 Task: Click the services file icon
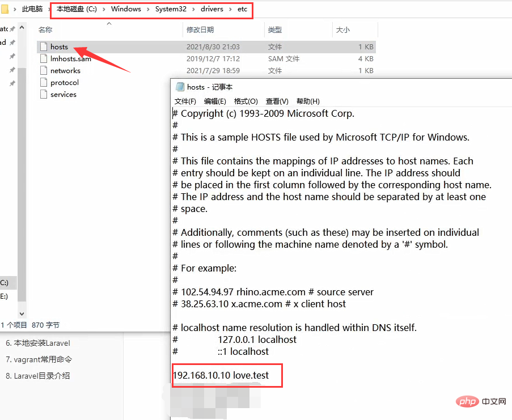pyautogui.click(x=44, y=95)
